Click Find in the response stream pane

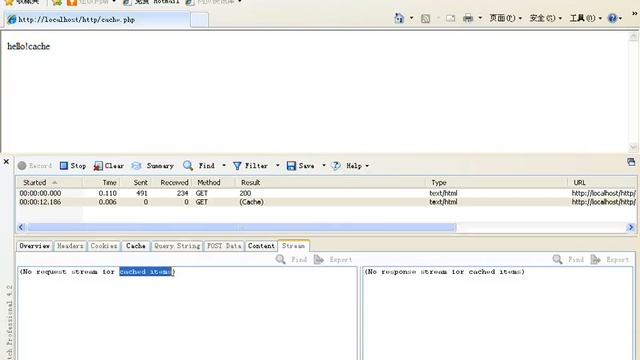click(x=568, y=259)
